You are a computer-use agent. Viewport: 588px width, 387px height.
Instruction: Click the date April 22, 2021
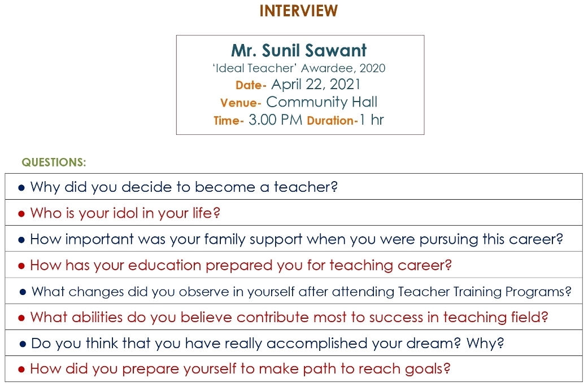coord(316,85)
